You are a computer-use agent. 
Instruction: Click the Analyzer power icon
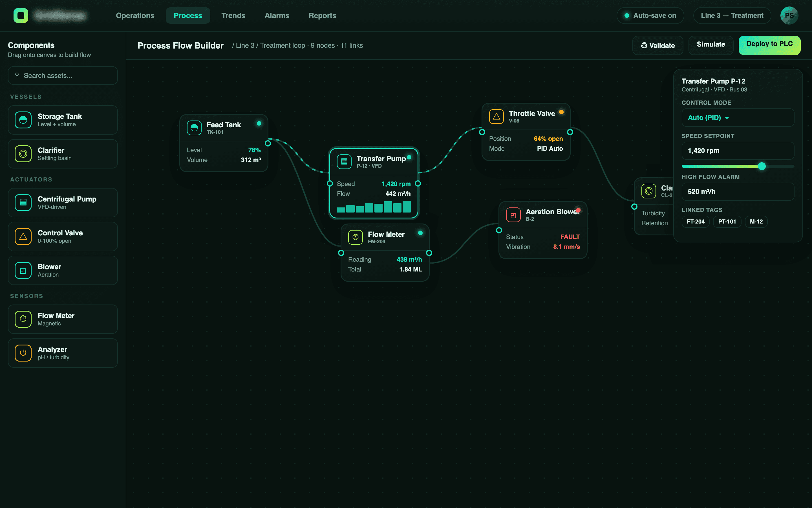click(23, 353)
